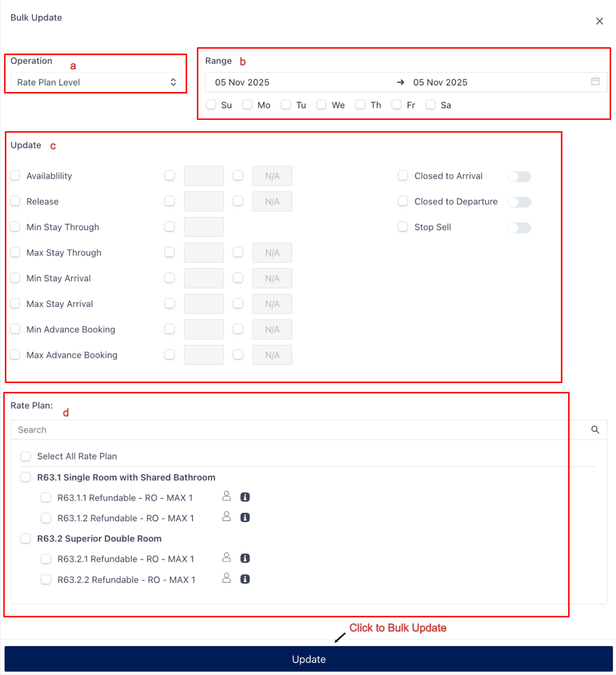
Task: Turn on the Closed to Arrival switch
Action: tap(519, 176)
